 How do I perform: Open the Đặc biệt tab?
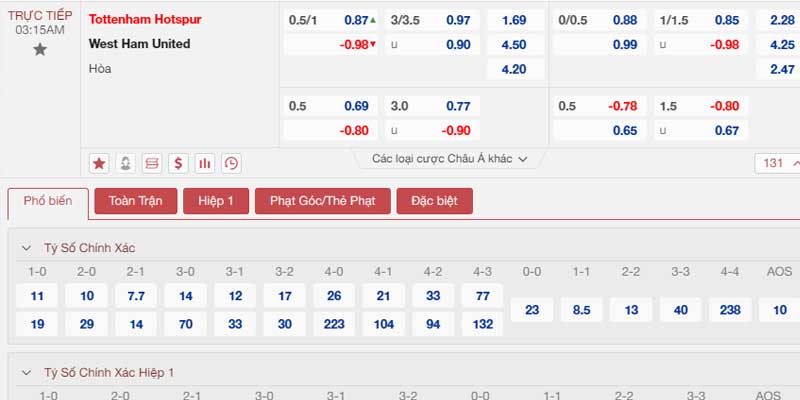[435, 201]
